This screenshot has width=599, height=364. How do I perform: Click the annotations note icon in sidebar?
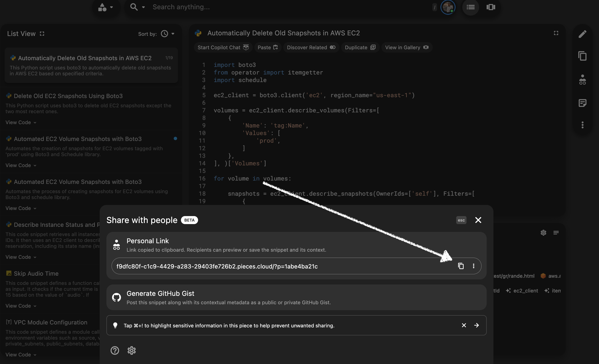582,103
